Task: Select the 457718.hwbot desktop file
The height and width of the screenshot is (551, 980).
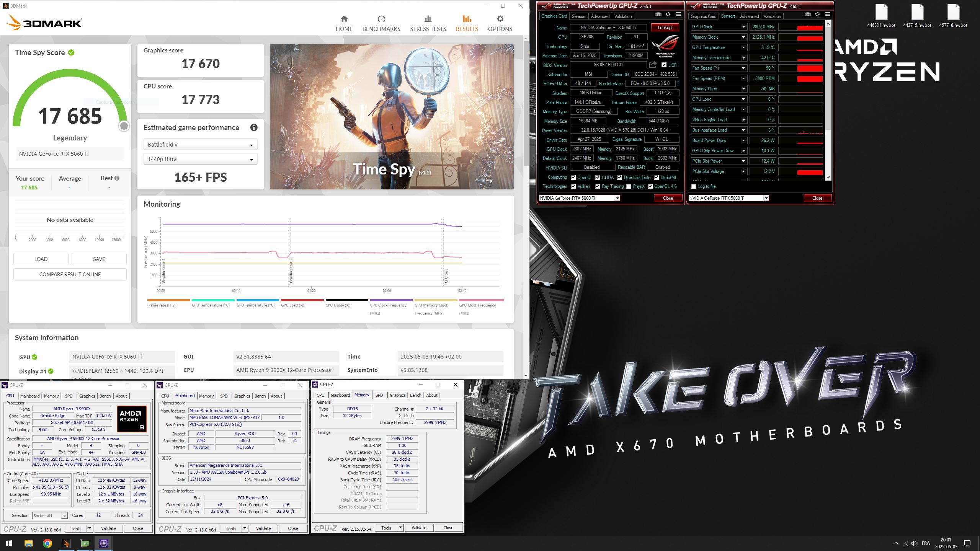Action: click(x=953, y=16)
